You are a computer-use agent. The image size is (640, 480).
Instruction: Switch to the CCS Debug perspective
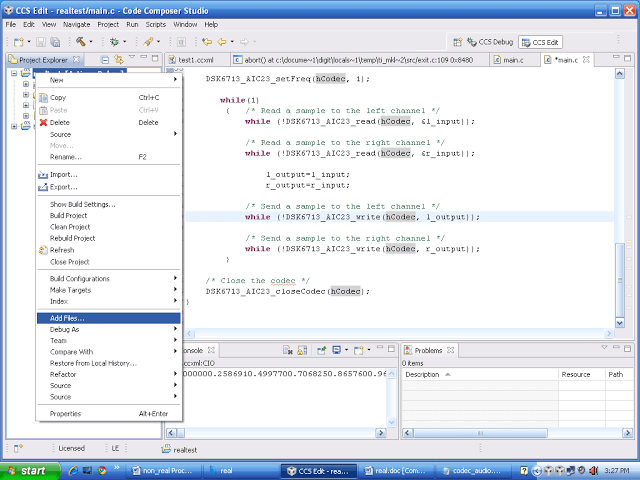pos(490,42)
